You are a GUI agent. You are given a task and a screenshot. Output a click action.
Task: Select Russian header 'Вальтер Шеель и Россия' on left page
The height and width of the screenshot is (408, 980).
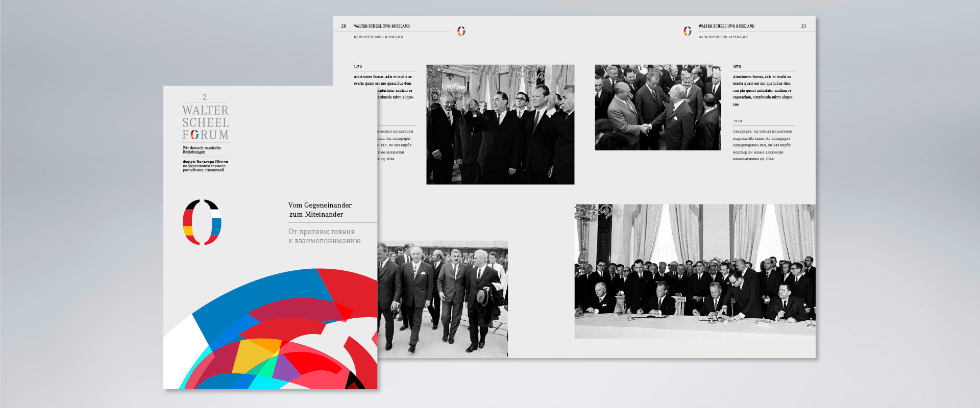tap(378, 37)
